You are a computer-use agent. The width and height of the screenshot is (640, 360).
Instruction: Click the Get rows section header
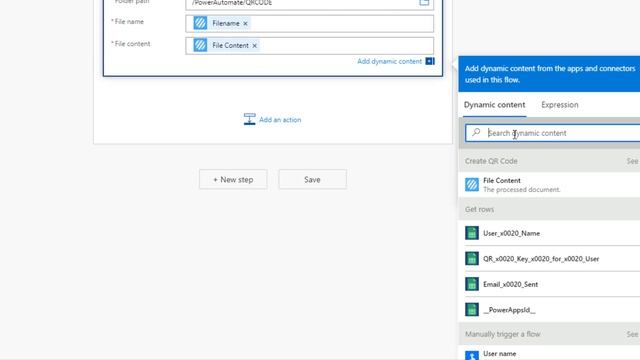549,209
